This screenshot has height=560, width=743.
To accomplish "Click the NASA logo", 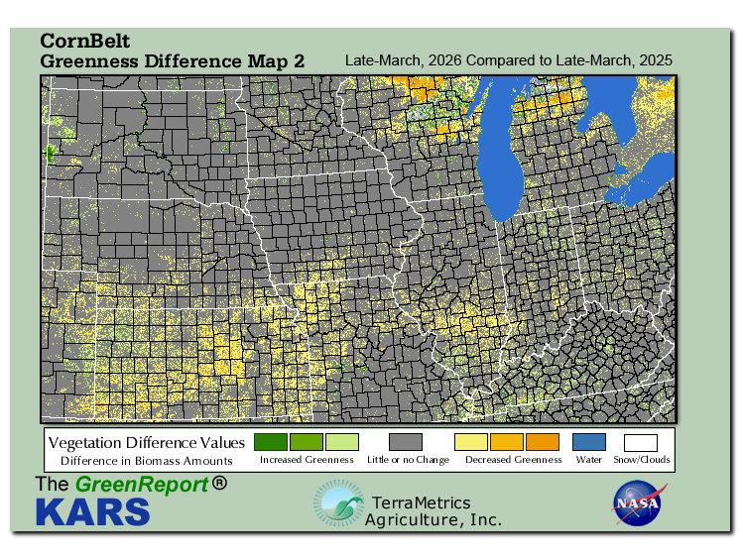I will click(x=639, y=503).
